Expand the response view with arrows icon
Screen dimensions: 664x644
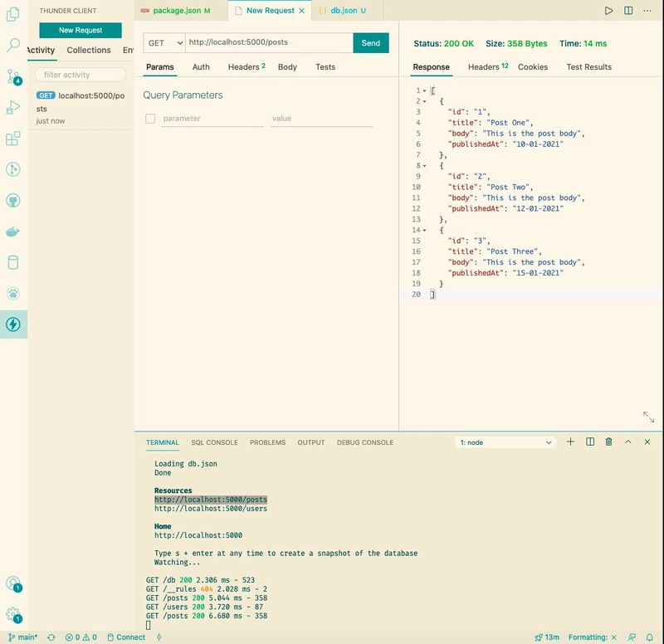click(648, 417)
